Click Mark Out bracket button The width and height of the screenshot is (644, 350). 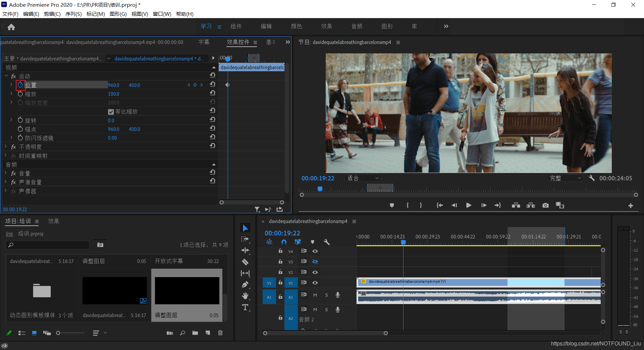pyautogui.click(x=421, y=205)
